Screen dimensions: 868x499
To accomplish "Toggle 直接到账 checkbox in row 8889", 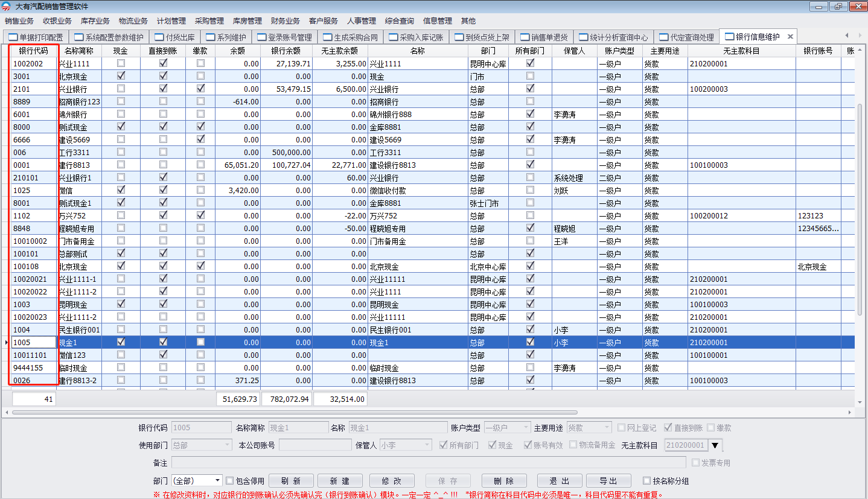I will pyautogui.click(x=163, y=101).
